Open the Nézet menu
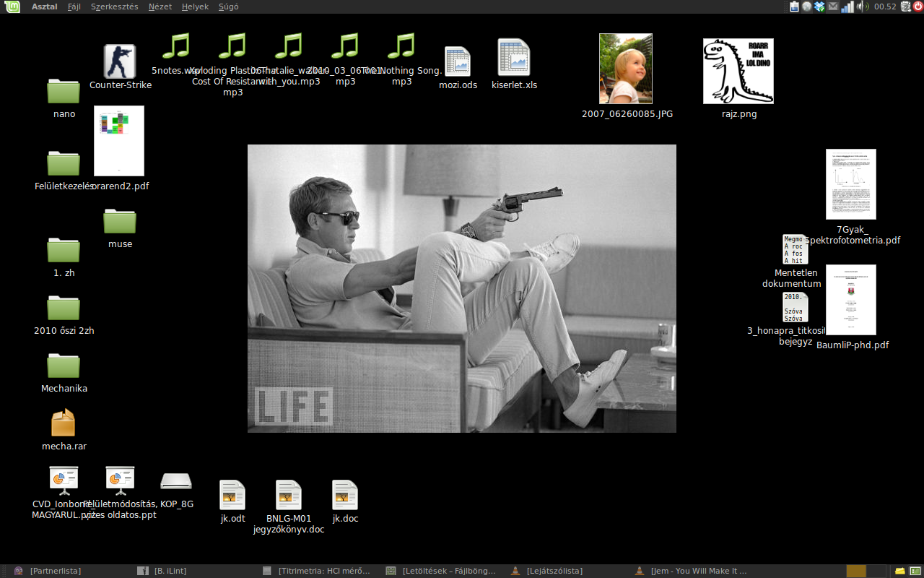Viewport: 924px width, 578px height. click(x=160, y=7)
